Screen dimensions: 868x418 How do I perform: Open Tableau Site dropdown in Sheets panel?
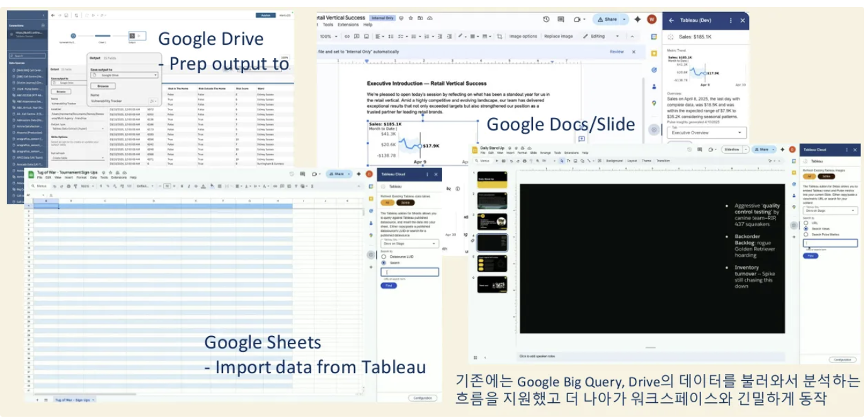[410, 244]
